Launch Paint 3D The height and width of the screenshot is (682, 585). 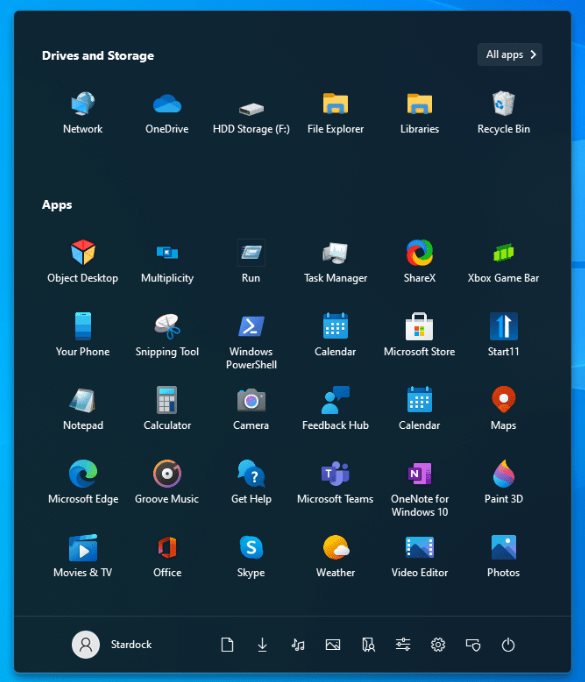503,481
